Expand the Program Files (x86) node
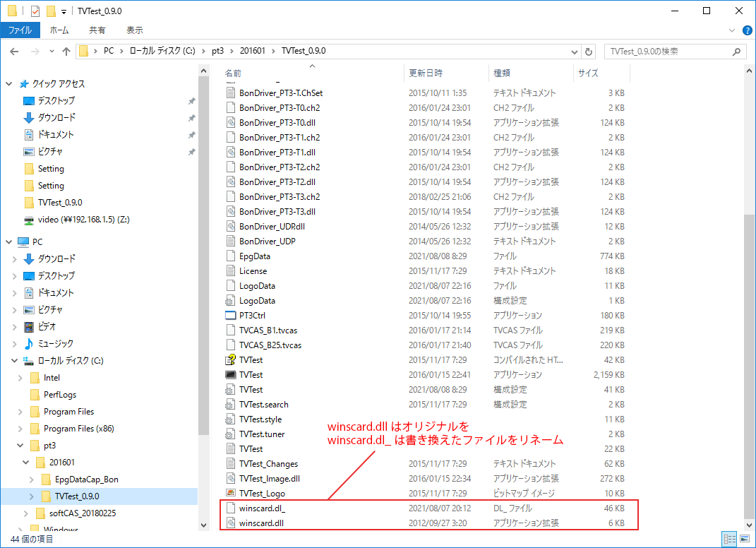Viewport: 756px width, 548px height. coord(20,429)
